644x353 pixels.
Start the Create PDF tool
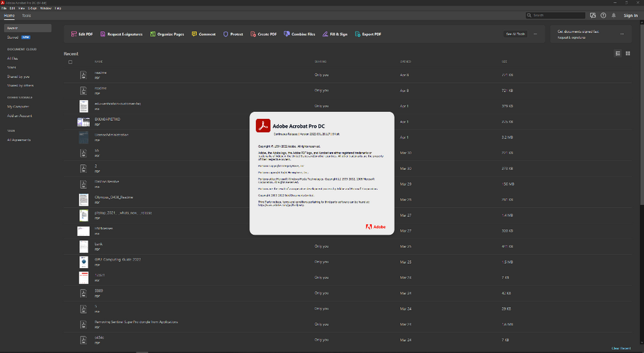tap(264, 34)
